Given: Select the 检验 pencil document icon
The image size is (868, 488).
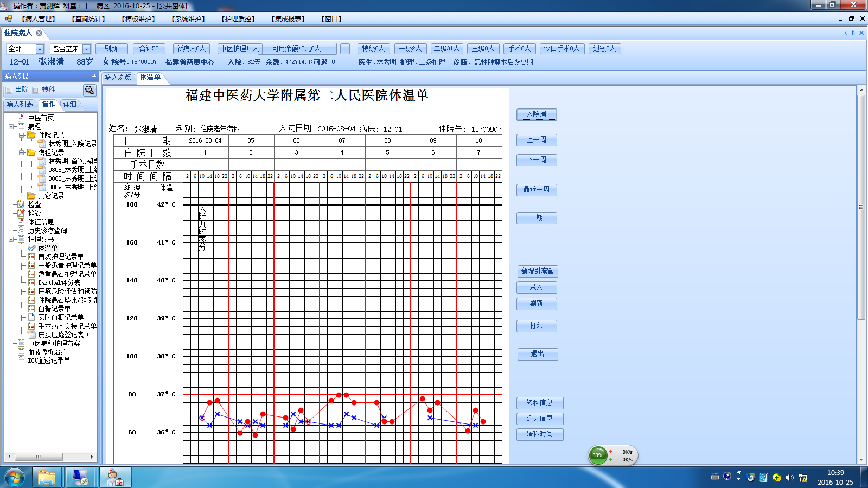Looking at the screenshot, I should pos(21,213).
